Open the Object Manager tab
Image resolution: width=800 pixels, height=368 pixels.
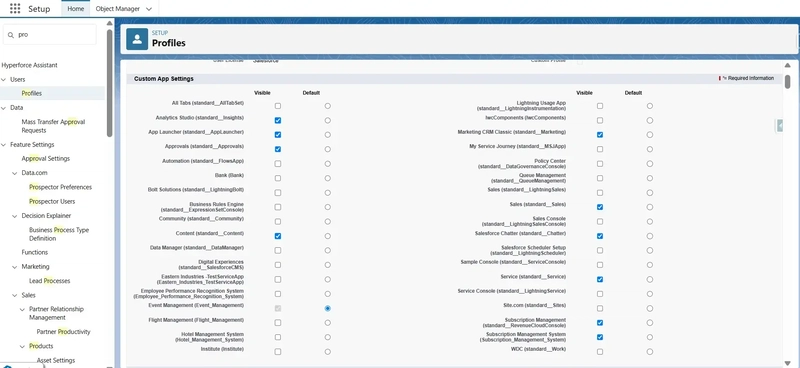coord(117,9)
